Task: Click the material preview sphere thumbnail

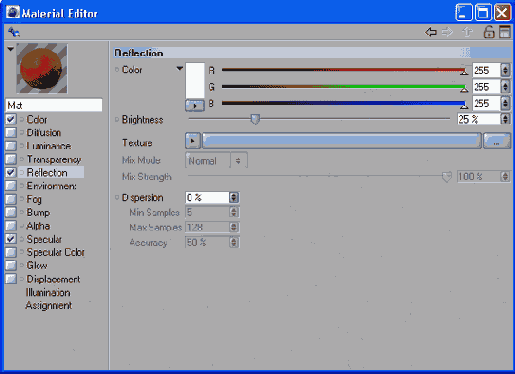Action: coord(42,68)
